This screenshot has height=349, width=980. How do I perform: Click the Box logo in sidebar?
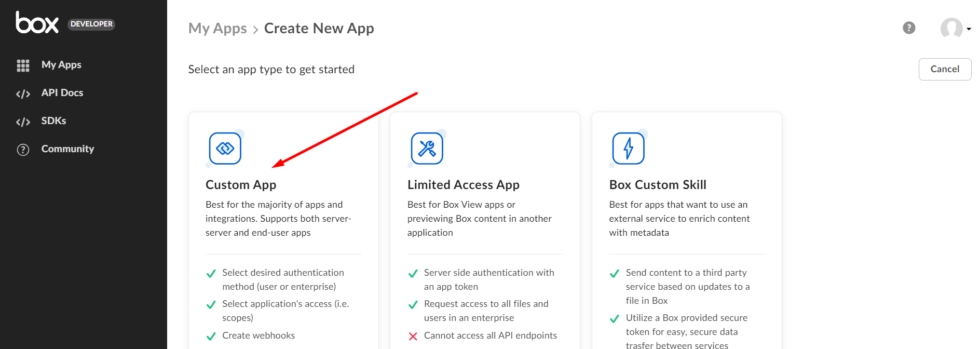tap(37, 23)
